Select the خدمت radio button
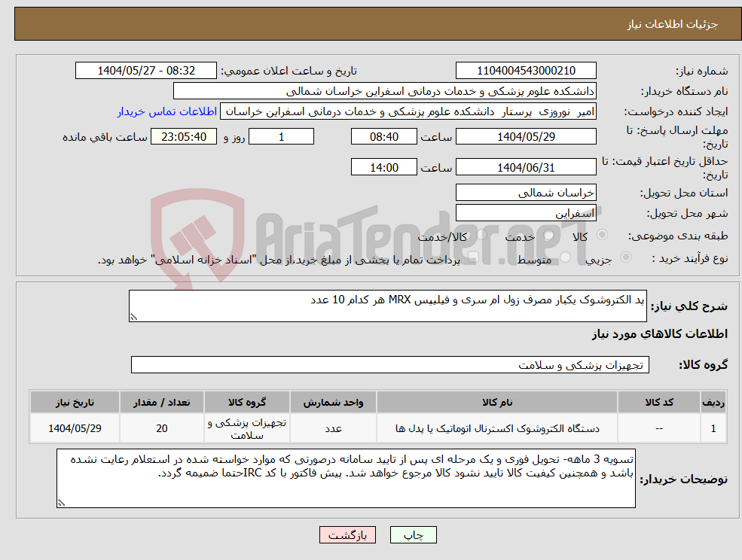 549,235
